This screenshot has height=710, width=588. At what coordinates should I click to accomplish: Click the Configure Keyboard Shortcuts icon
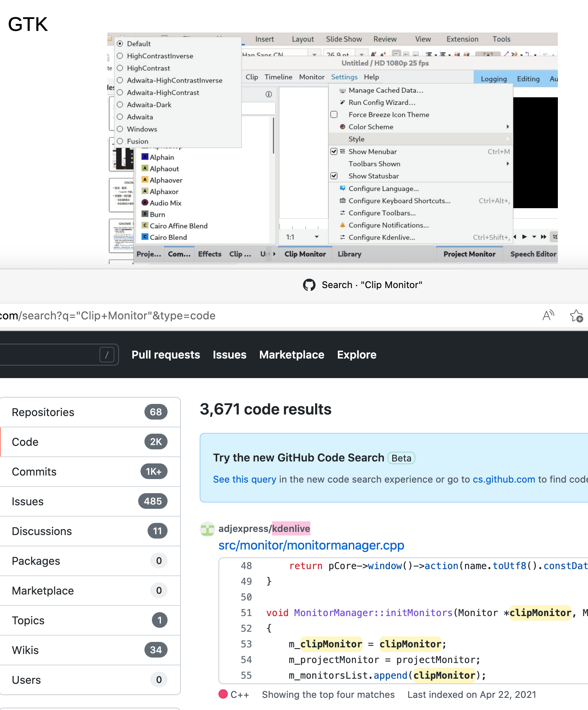pos(343,200)
